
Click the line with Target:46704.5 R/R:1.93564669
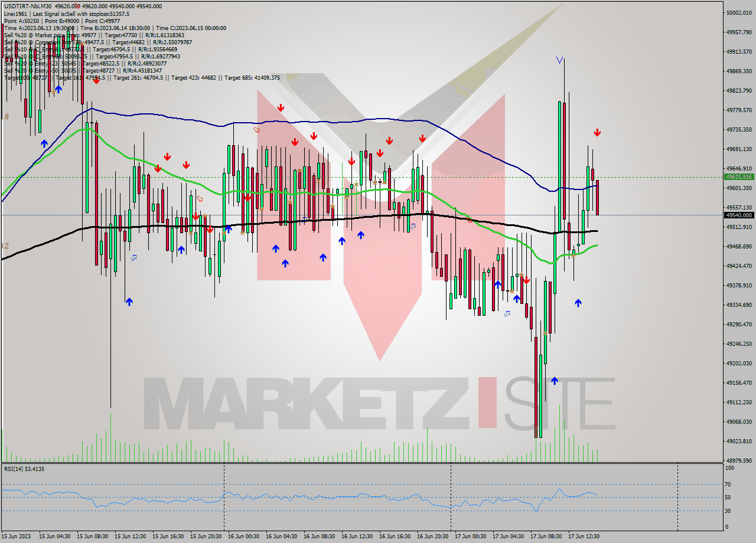[x=90, y=50]
